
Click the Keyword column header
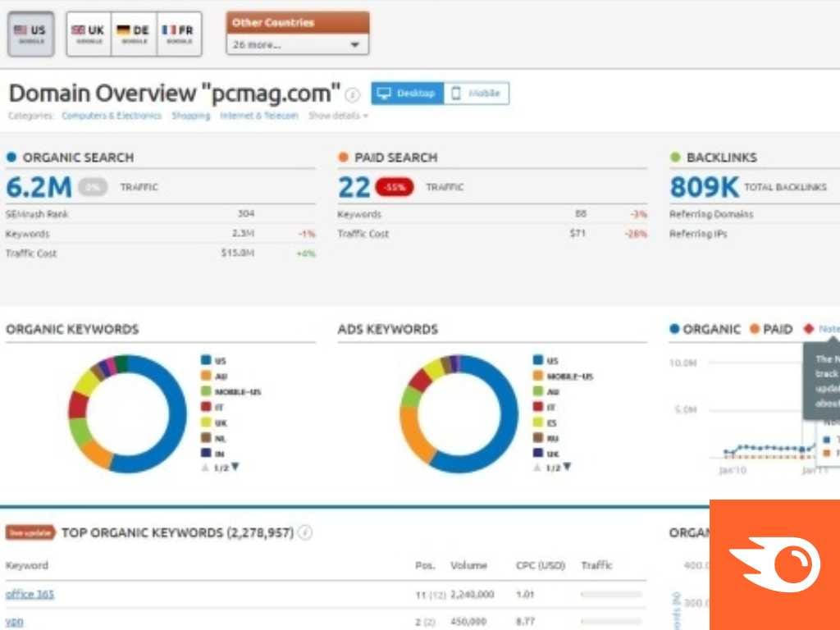point(27,565)
